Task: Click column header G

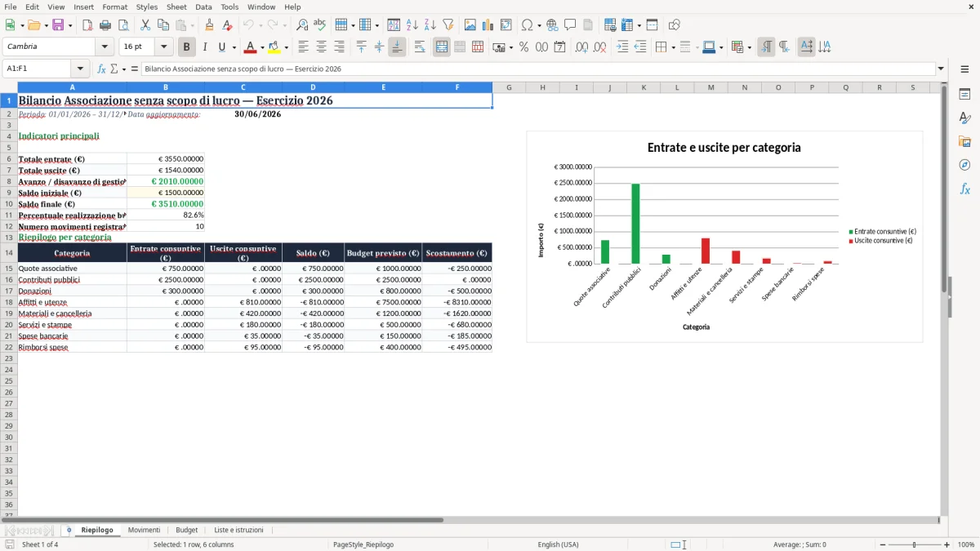Action: tap(509, 87)
